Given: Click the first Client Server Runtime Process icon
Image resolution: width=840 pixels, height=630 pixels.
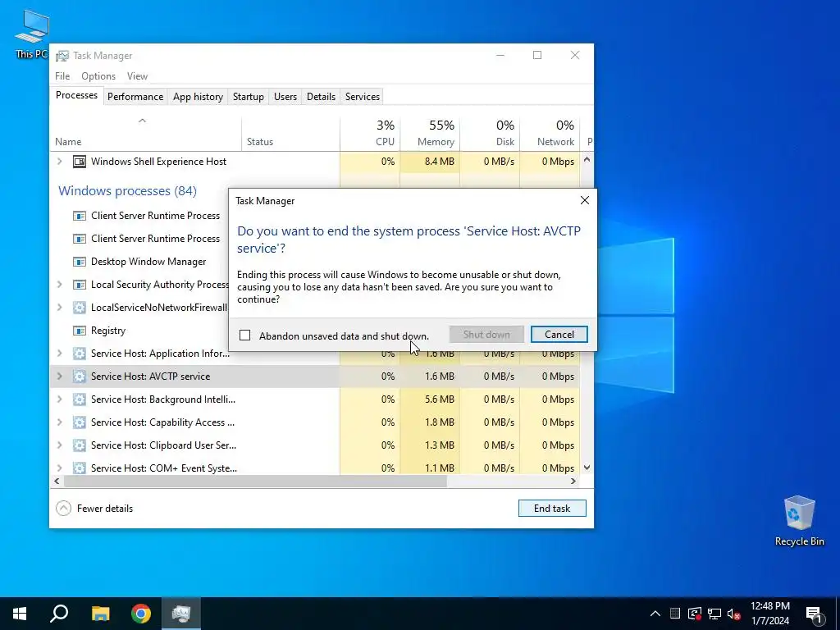Looking at the screenshot, I should coord(80,216).
